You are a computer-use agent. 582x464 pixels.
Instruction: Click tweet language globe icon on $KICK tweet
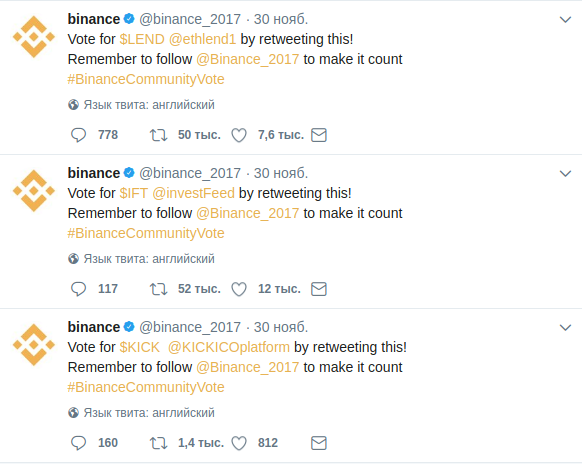pos(73,413)
